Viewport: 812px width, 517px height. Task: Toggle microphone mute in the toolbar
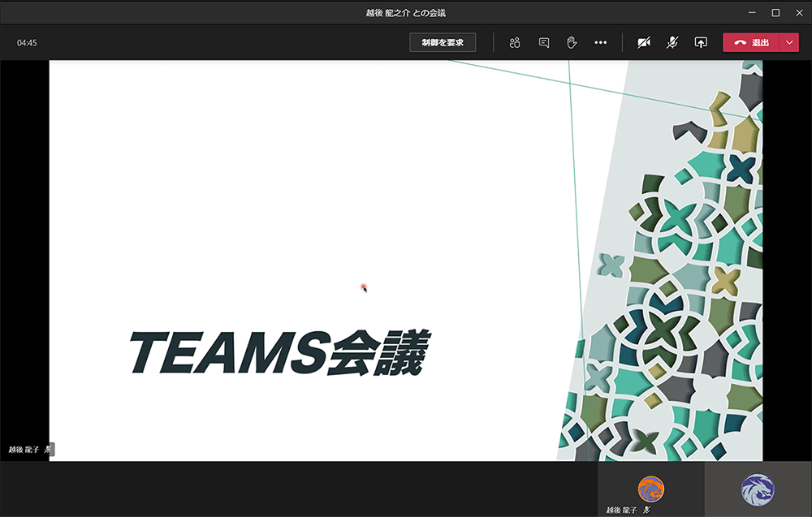(x=672, y=41)
